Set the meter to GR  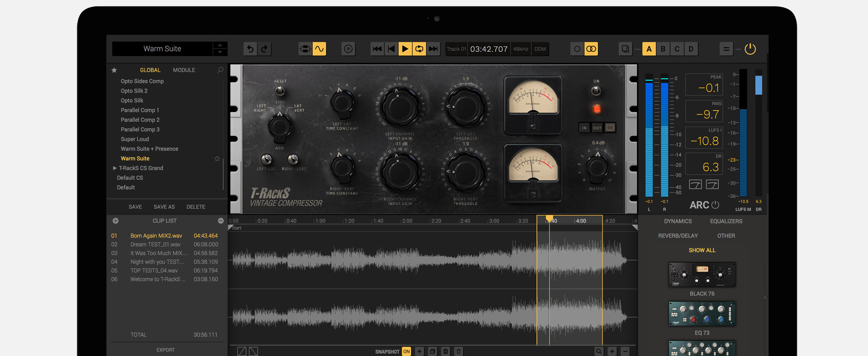610,128
